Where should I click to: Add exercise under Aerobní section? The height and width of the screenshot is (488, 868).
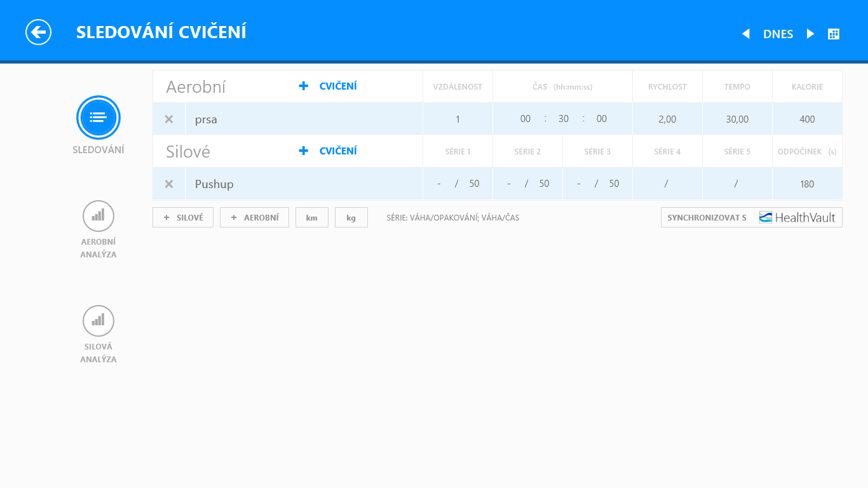pyautogui.click(x=328, y=86)
